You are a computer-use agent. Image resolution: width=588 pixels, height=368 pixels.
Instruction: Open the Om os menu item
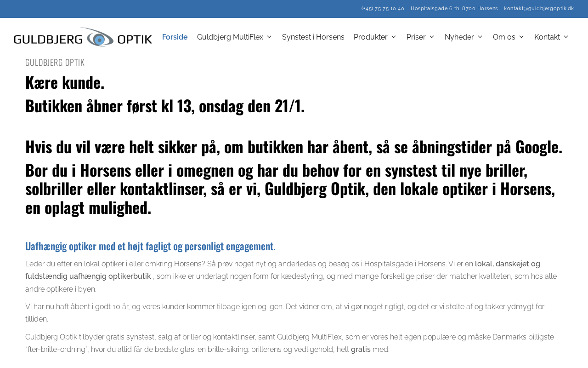(504, 37)
